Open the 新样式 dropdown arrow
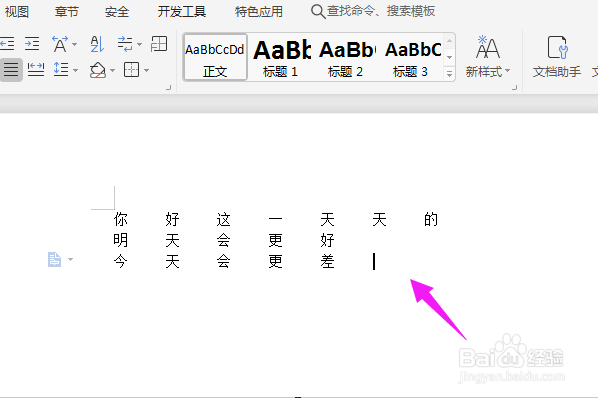Image resolution: width=598 pixels, height=398 pixels. point(507,71)
